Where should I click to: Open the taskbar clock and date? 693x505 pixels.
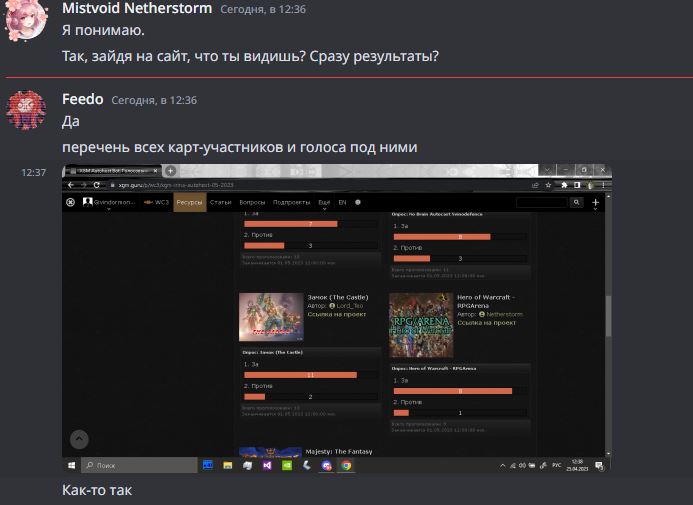click(577, 465)
